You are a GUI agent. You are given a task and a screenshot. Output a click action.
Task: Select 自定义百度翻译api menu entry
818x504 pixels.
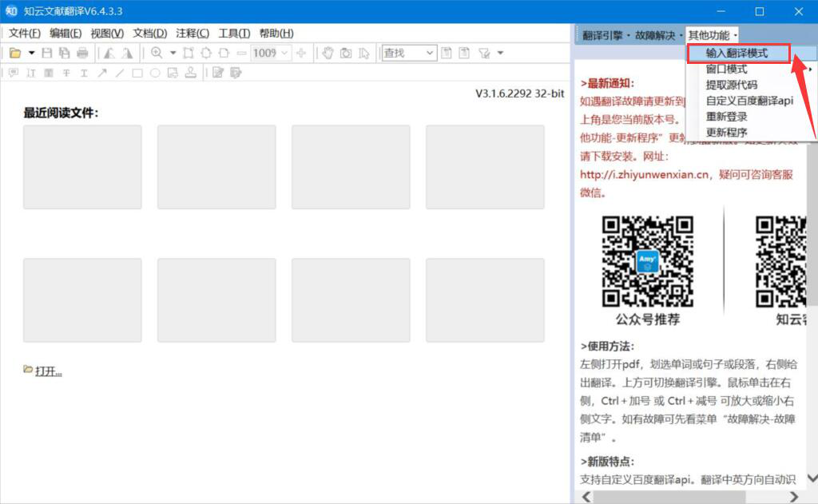click(751, 101)
